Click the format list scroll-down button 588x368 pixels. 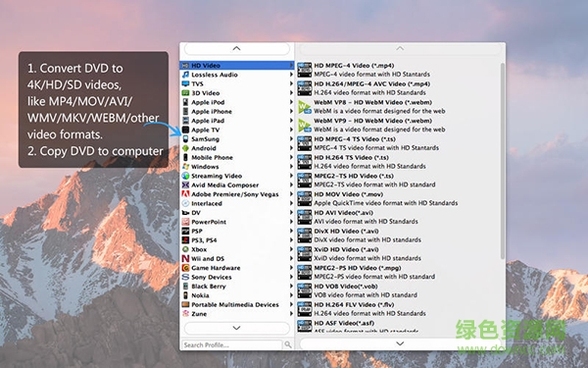[x=400, y=343]
